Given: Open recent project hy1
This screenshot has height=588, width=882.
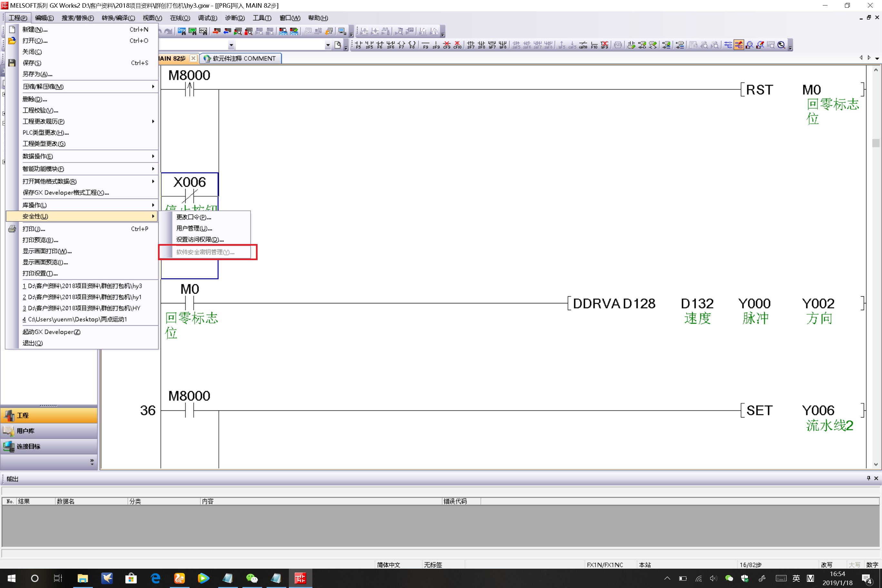Looking at the screenshot, I should point(82,297).
